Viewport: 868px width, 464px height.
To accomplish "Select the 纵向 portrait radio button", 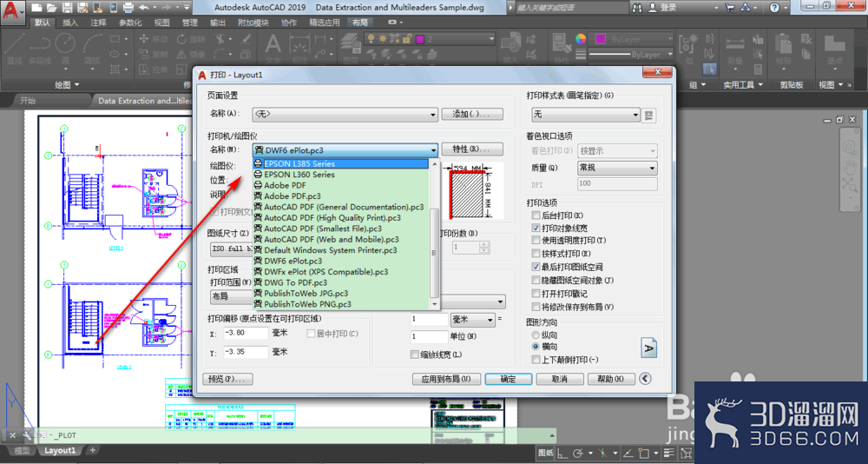I will (536, 335).
